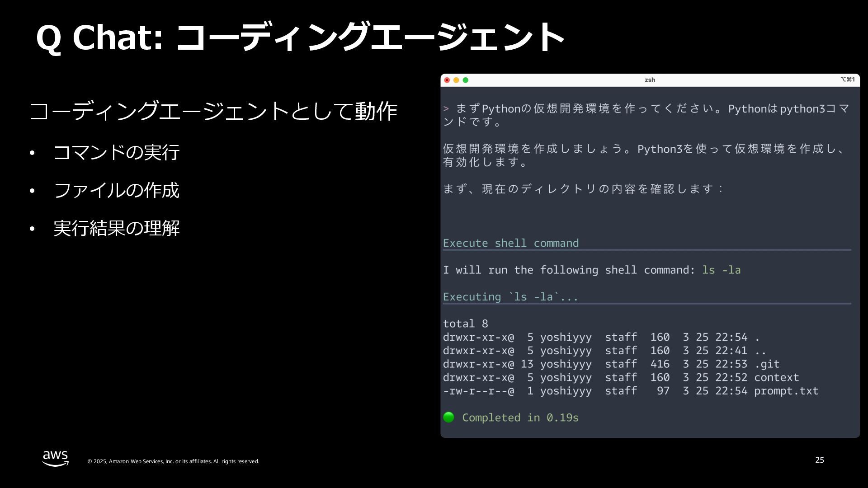This screenshot has height=488, width=868.
Task: Click the yellow minimize window dot
Action: (x=456, y=80)
